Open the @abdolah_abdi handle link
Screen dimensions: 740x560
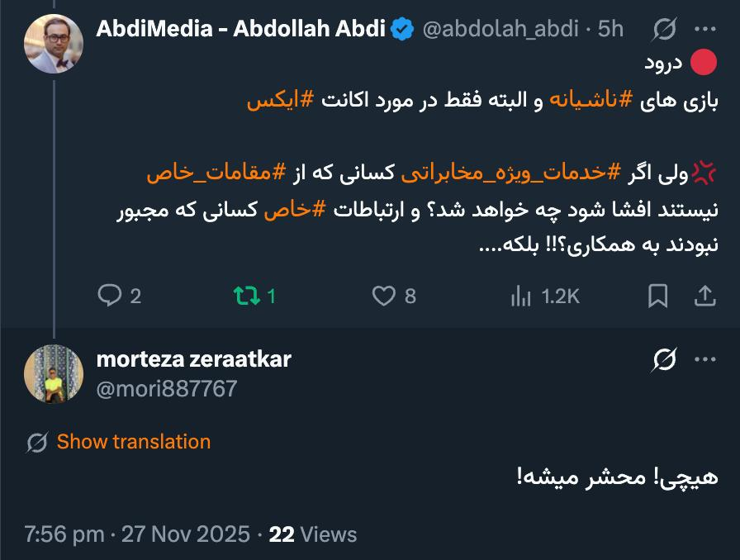[500, 30]
